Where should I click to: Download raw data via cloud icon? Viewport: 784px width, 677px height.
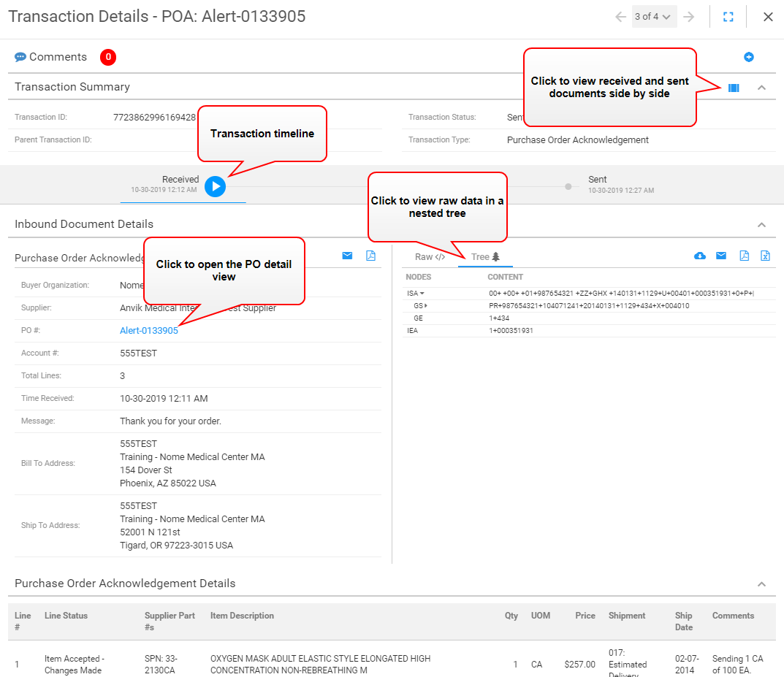coord(699,256)
